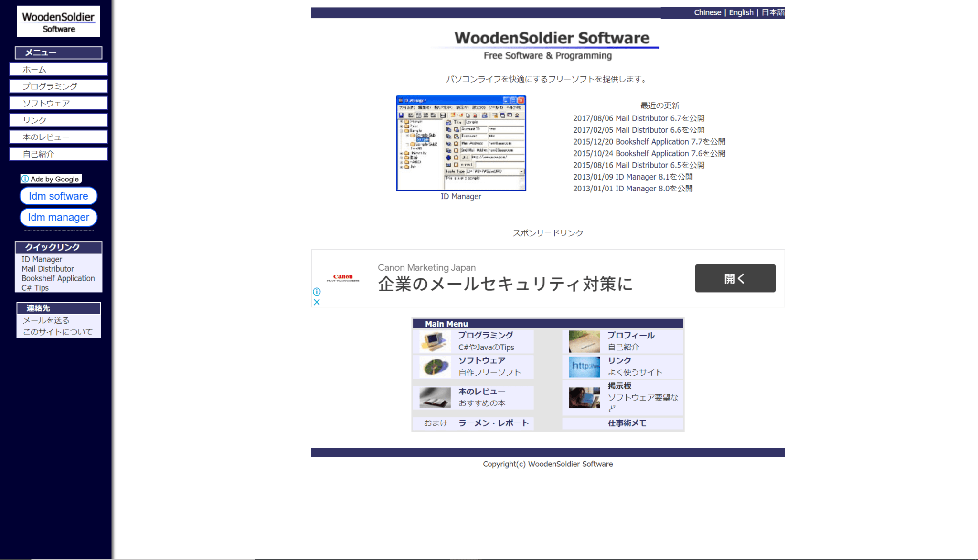The height and width of the screenshot is (560, 978).
Task: Click the book icon beside 本のレビュー
Action: (435, 397)
